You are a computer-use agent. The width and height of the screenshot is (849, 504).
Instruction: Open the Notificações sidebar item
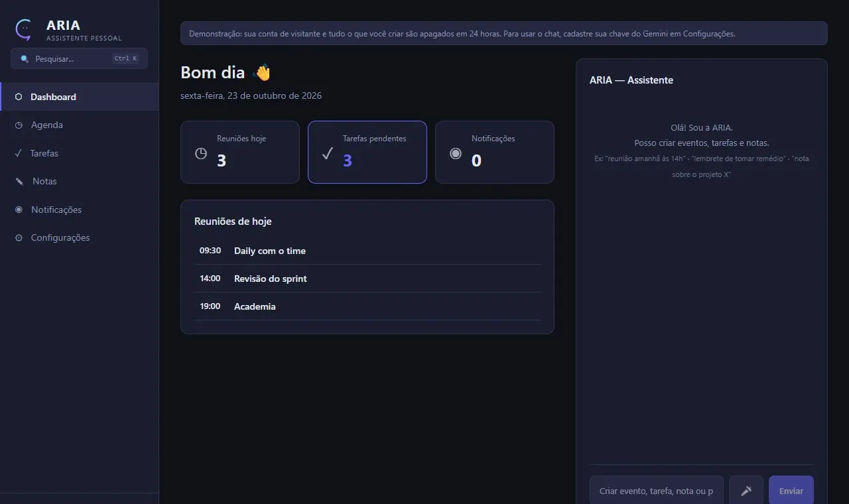click(80, 210)
